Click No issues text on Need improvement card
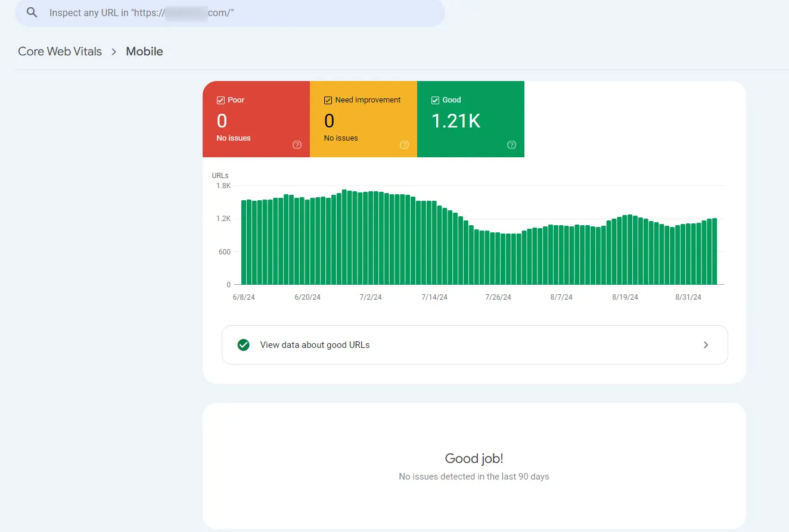789x532 pixels. click(x=341, y=138)
